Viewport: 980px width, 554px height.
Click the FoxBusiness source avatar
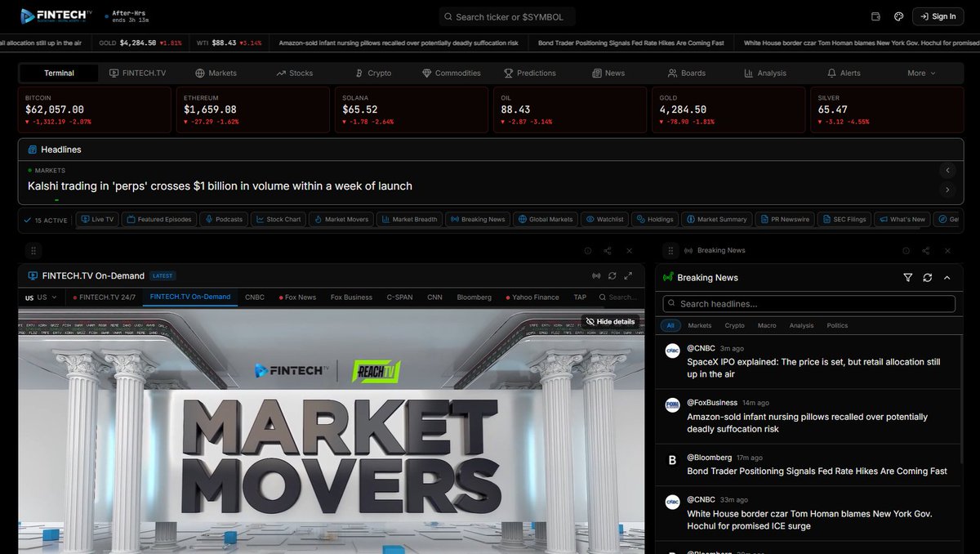[672, 405]
